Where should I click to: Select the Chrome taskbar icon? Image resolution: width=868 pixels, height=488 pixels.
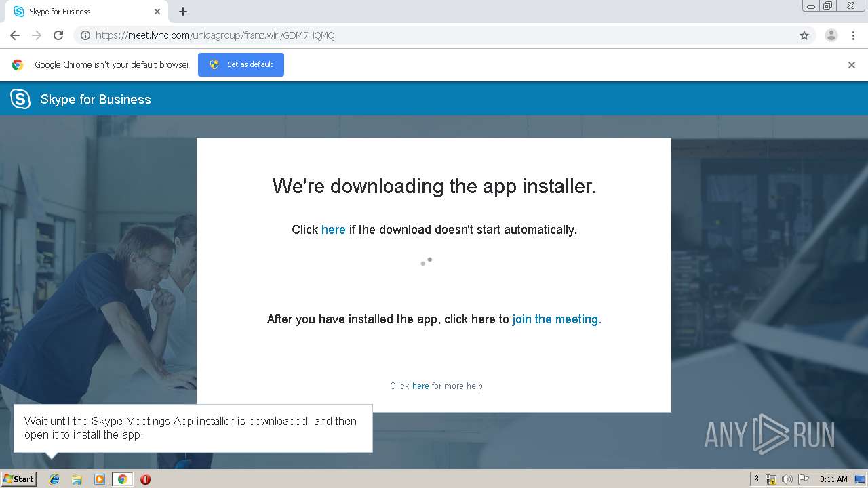122,479
